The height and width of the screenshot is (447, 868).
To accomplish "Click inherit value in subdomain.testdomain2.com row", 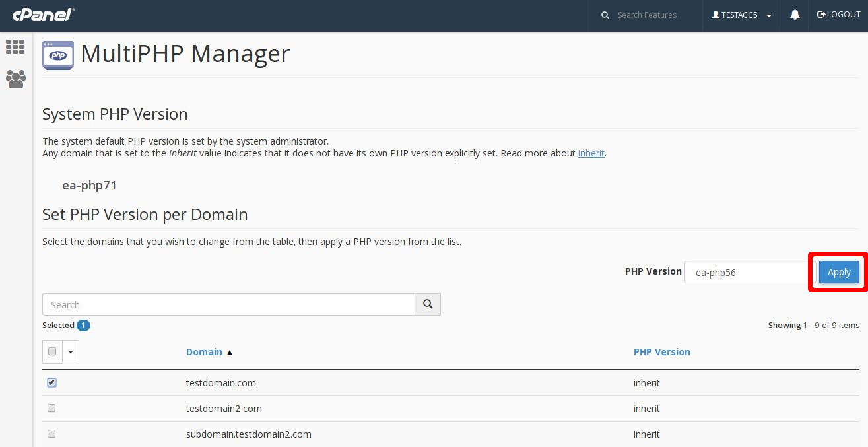I will pyautogui.click(x=647, y=434).
